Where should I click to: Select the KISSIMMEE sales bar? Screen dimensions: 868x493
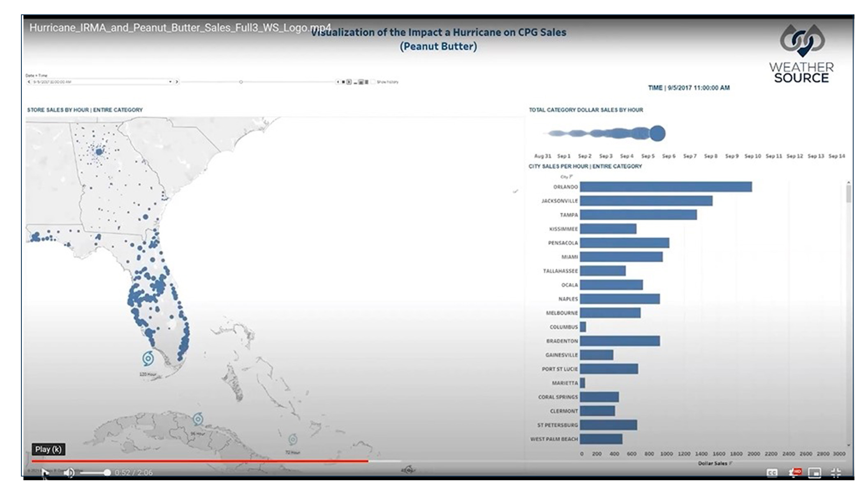pyautogui.click(x=608, y=229)
